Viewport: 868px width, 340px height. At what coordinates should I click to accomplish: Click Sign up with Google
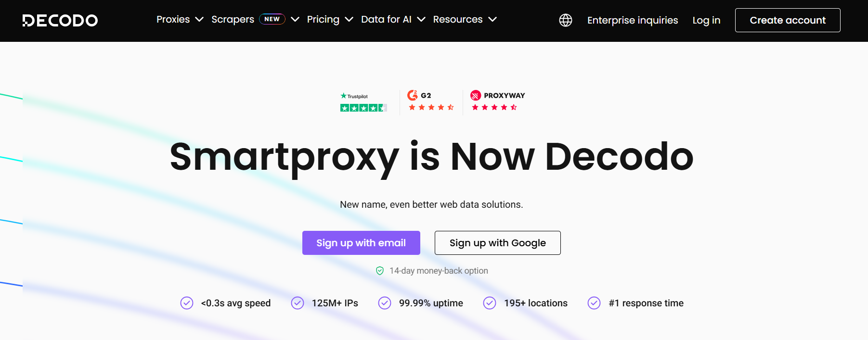point(498,243)
